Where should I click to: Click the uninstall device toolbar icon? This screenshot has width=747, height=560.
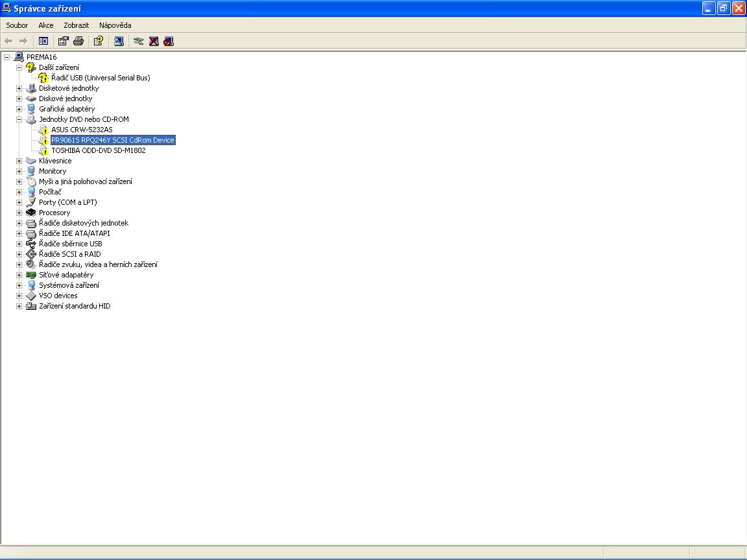tap(154, 41)
